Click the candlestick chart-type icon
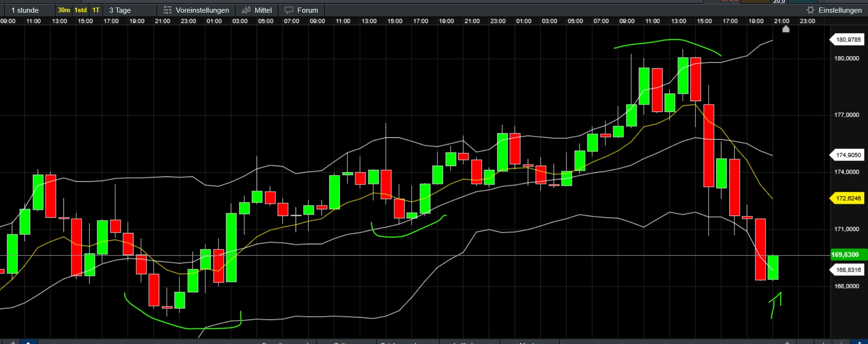868x344 pixels. (x=246, y=10)
